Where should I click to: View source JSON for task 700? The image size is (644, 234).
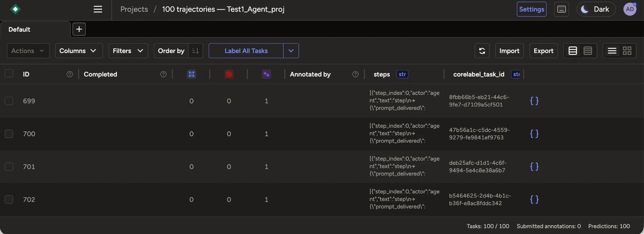pos(534,134)
